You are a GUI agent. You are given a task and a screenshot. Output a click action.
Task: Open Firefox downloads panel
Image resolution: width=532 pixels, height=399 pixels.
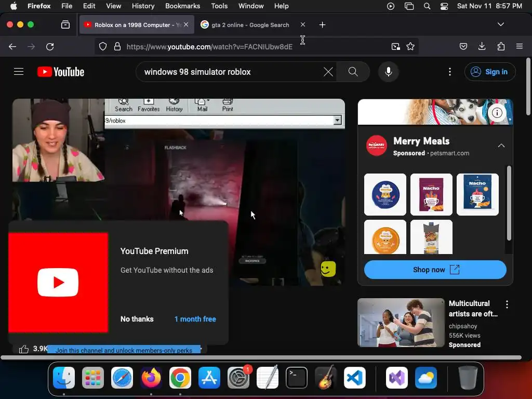[482, 46]
